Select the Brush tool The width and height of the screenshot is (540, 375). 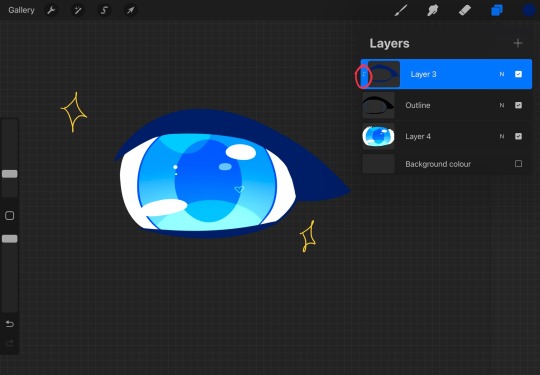point(401,10)
